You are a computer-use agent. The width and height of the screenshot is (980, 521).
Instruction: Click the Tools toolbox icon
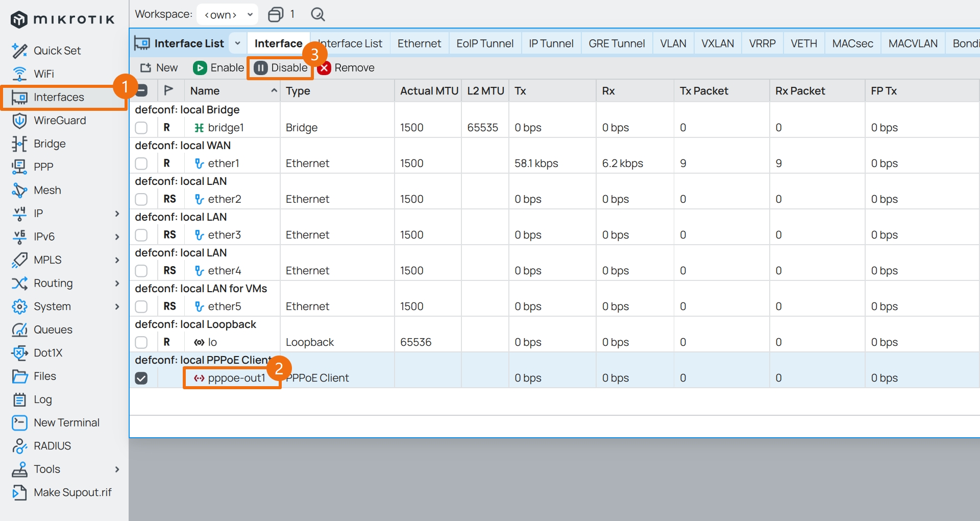point(19,469)
